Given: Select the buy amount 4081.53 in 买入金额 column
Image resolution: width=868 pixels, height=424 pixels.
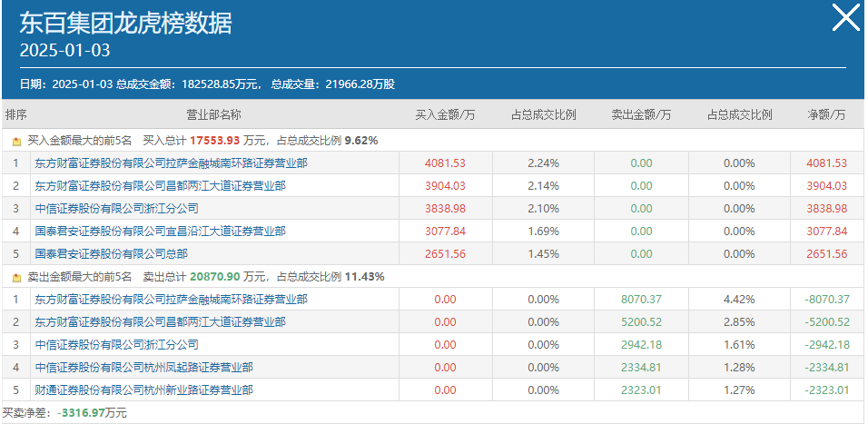Looking at the screenshot, I should [x=445, y=163].
